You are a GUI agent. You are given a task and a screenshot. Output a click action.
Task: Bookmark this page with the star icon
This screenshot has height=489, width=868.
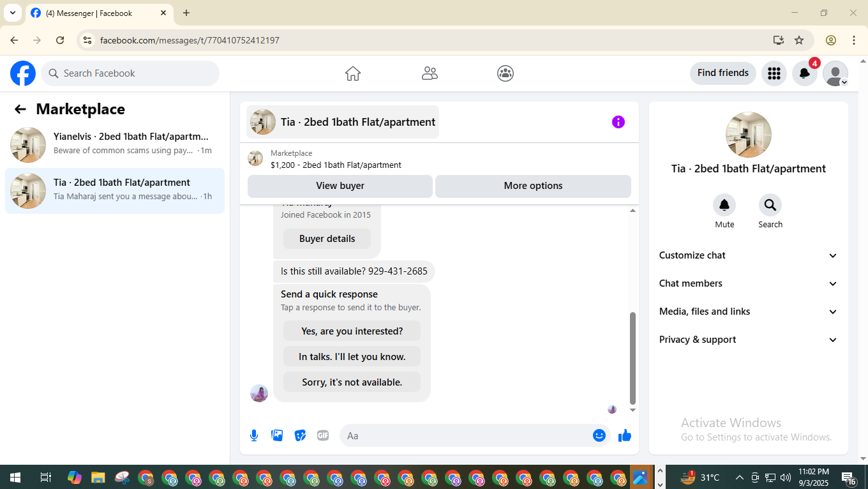tap(799, 40)
